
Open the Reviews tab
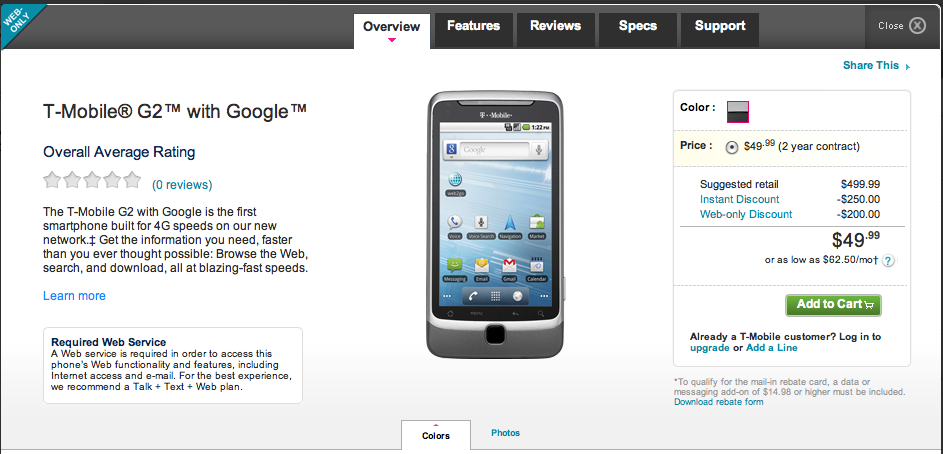coord(555,26)
